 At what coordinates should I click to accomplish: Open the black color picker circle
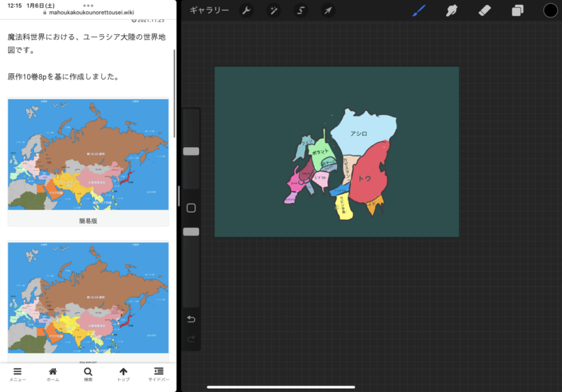pos(550,10)
